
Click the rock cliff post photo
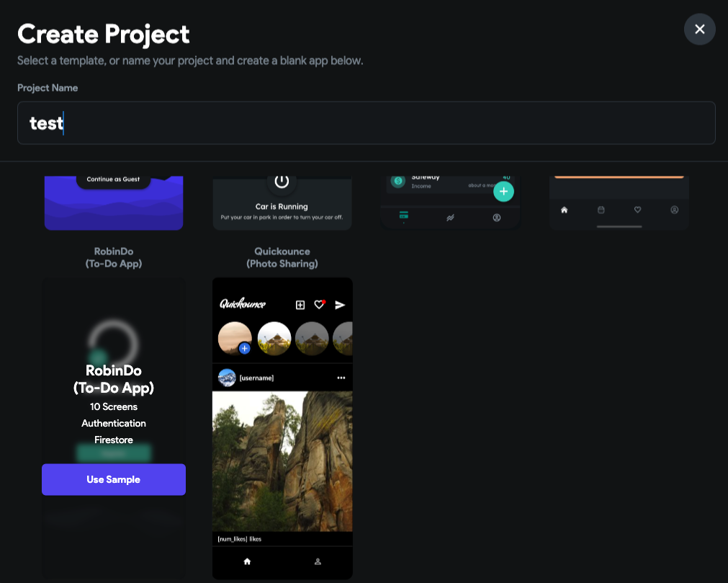[282, 460]
